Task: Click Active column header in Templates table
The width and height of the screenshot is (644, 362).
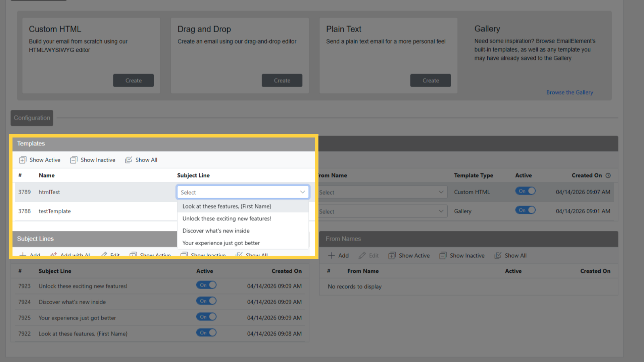Action: (524, 175)
